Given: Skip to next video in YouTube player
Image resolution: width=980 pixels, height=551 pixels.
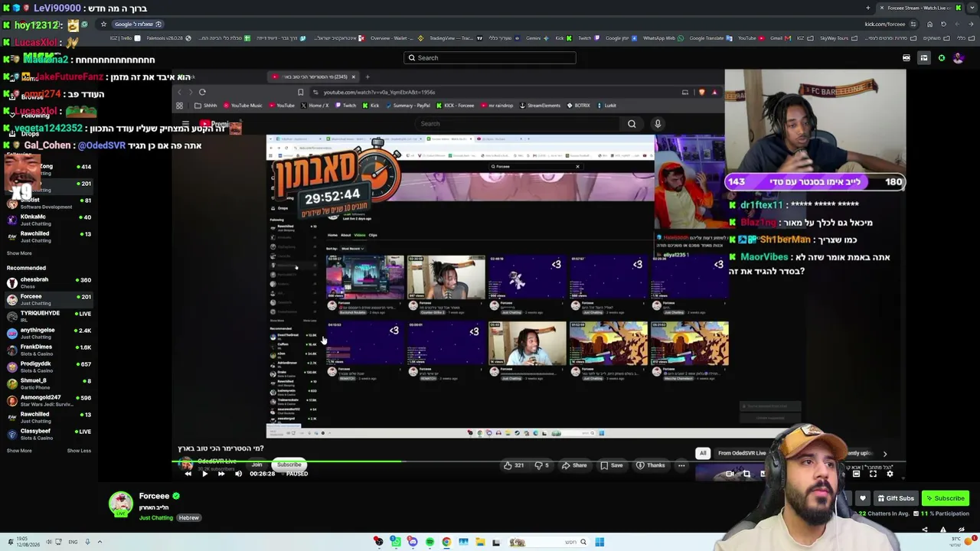Looking at the screenshot, I should click(x=221, y=474).
